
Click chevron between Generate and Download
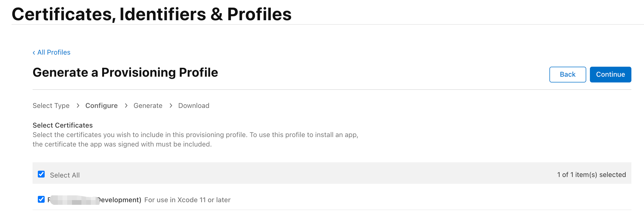pos(171,106)
